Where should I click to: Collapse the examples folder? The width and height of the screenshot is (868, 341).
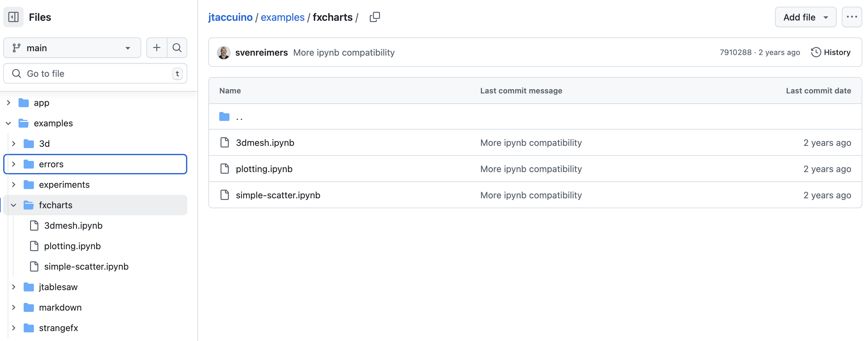tap(8, 123)
